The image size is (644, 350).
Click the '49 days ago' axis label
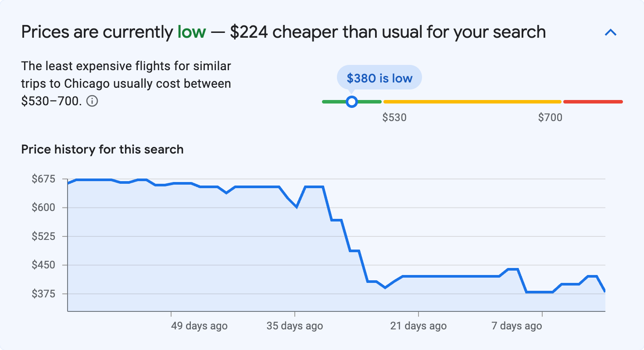198,325
